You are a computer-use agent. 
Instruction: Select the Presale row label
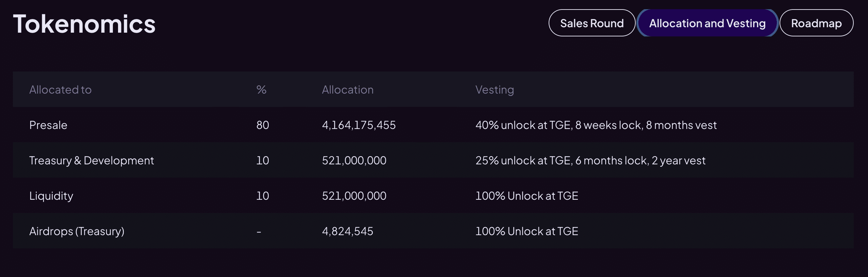[x=48, y=125]
